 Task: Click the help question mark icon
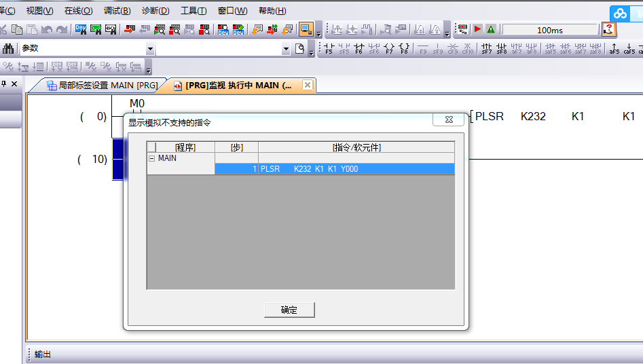tap(608, 29)
